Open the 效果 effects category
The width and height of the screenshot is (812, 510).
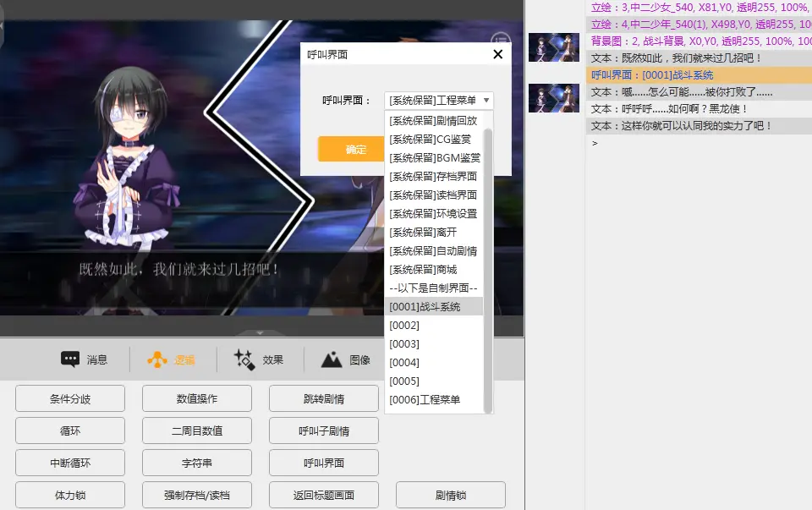pos(259,359)
